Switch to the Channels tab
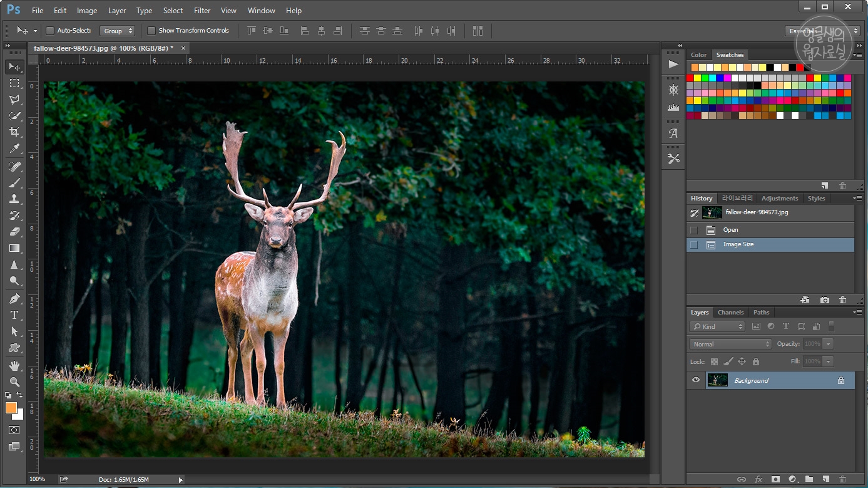 [730, 312]
